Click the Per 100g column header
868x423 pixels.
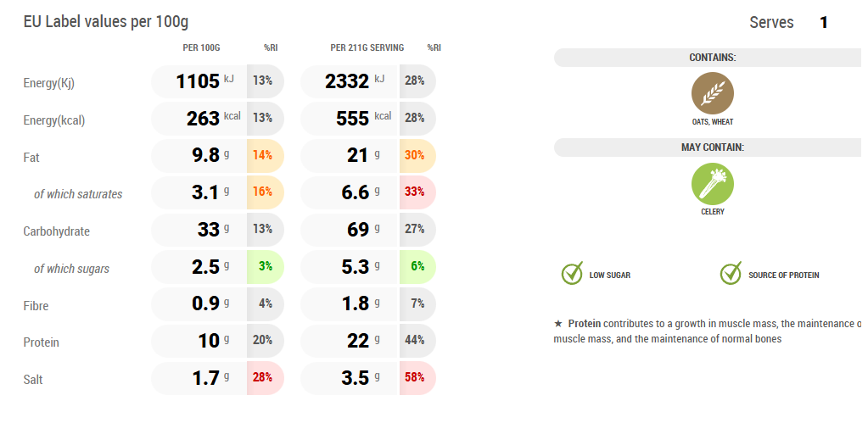coord(201,47)
